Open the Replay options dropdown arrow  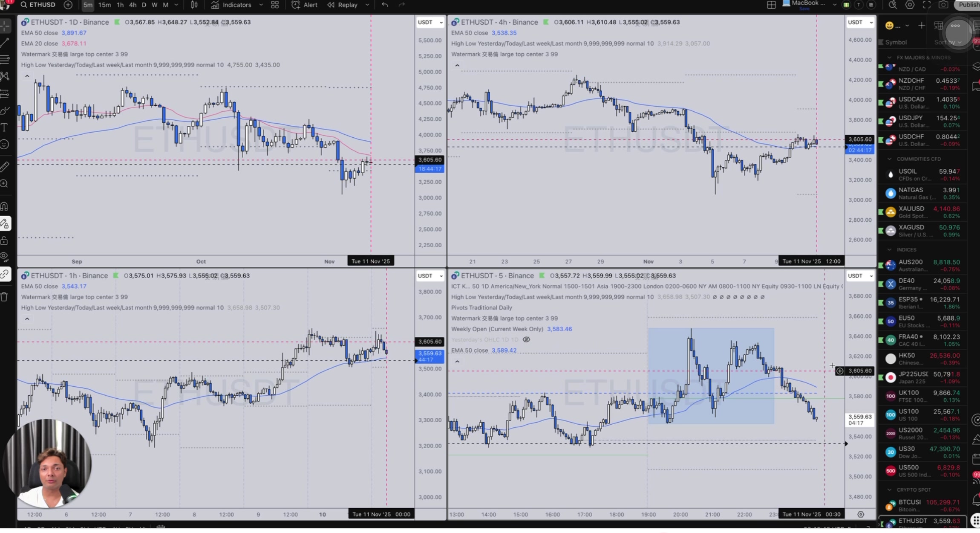coord(367,5)
